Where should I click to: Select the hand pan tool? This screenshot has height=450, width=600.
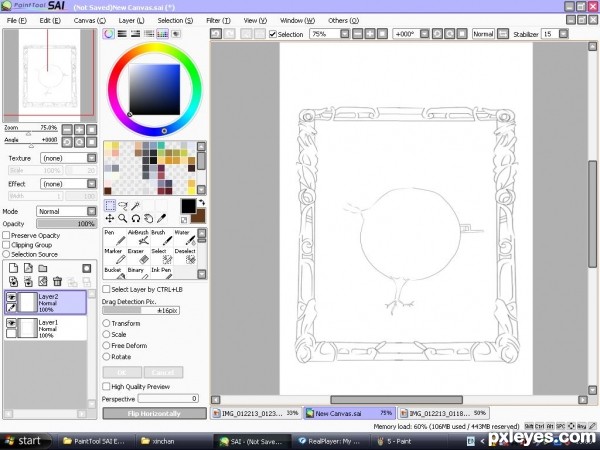point(149,218)
